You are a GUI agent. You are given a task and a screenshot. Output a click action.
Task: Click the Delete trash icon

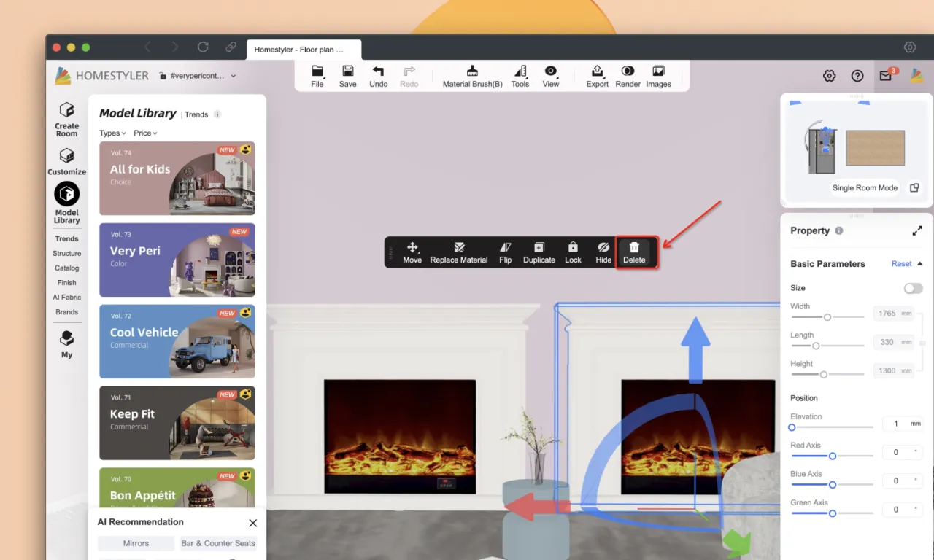634,248
